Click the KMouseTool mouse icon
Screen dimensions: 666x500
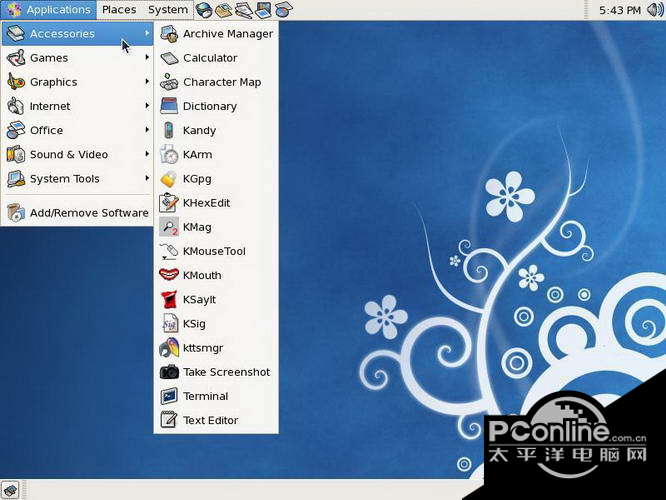tap(169, 251)
